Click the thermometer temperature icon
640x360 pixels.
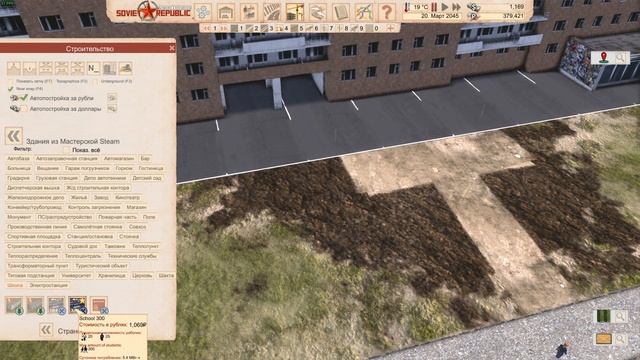click(407, 7)
